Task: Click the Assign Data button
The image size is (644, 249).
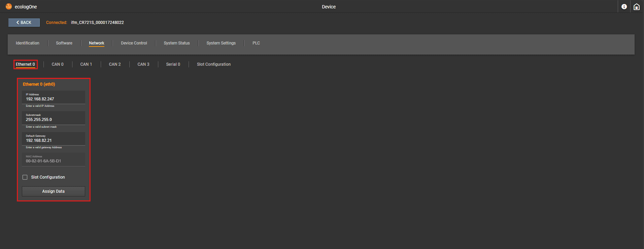Action: (53, 191)
